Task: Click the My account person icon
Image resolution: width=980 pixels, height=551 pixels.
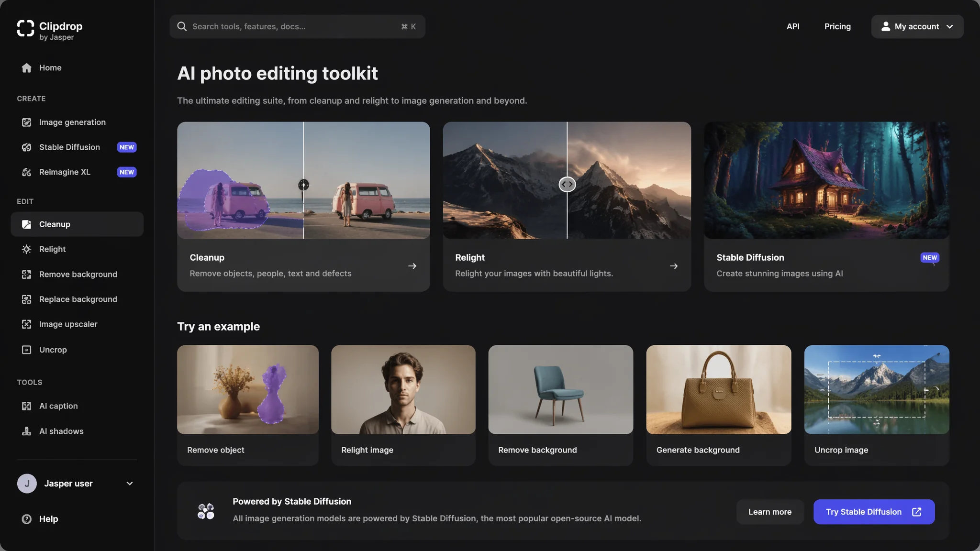Action: pyautogui.click(x=886, y=26)
